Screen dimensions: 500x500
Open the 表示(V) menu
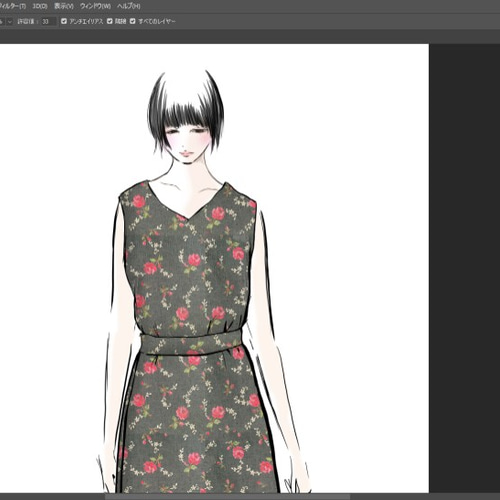64,6
